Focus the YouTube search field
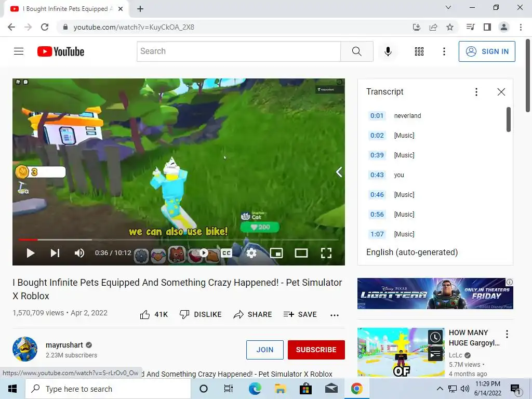Image resolution: width=532 pixels, height=399 pixels. point(239,51)
